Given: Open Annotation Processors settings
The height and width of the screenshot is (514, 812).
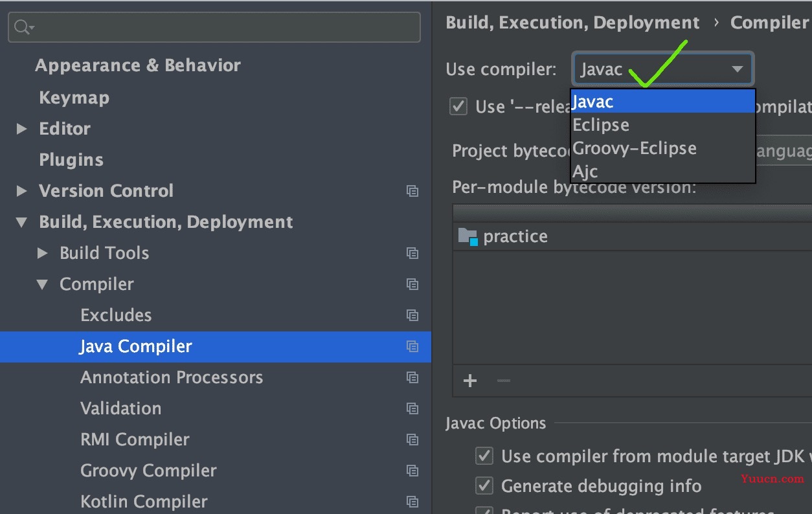Looking at the screenshot, I should [x=172, y=377].
